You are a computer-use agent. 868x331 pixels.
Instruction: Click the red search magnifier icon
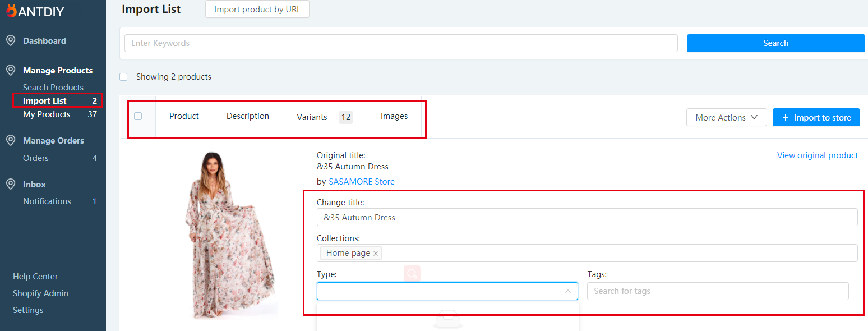click(x=412, y=273)
